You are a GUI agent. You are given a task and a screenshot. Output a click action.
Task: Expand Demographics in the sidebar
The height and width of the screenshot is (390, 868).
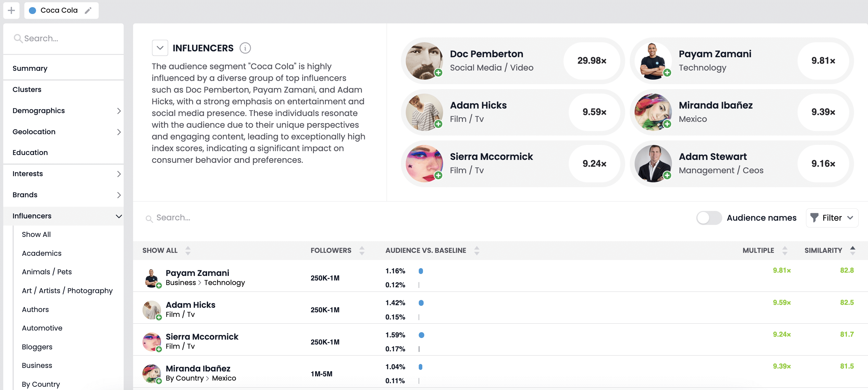click(118, 110)
